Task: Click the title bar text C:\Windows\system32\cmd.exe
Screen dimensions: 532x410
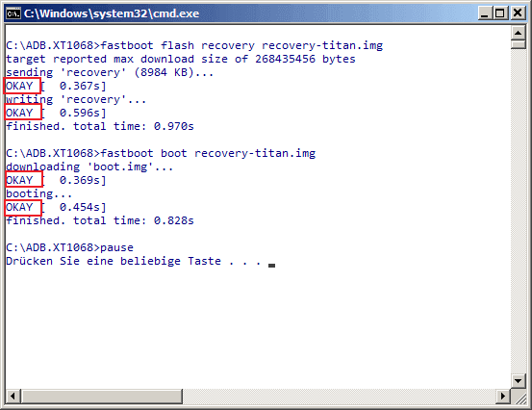Action: coord(112,13)
